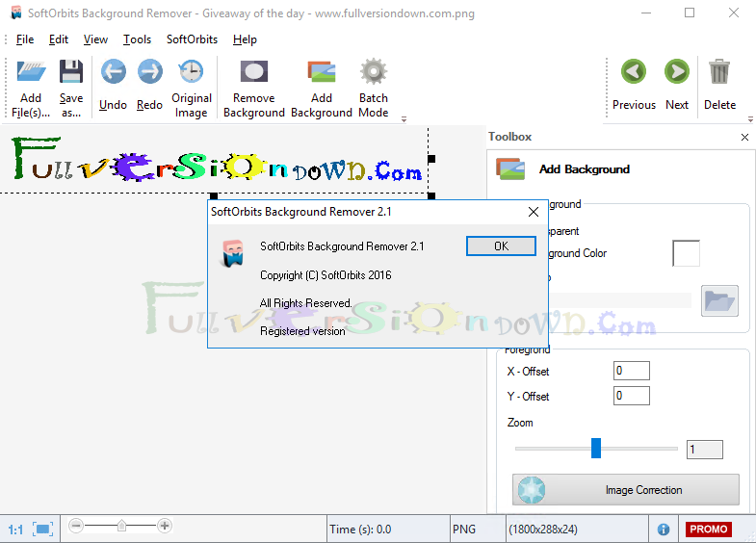Click the (1800x288x24) dimensions status entry

[x=543, y=530]
